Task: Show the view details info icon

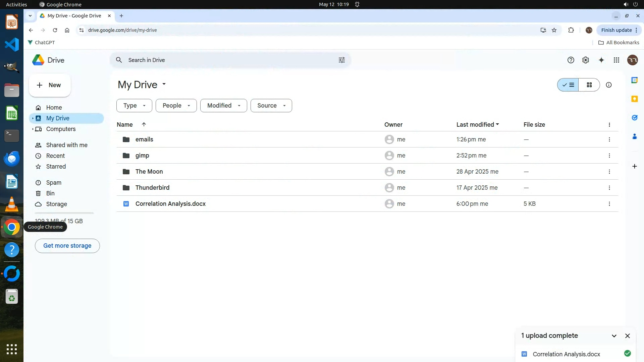Action: pyautogui.click(x=608, y=85)
